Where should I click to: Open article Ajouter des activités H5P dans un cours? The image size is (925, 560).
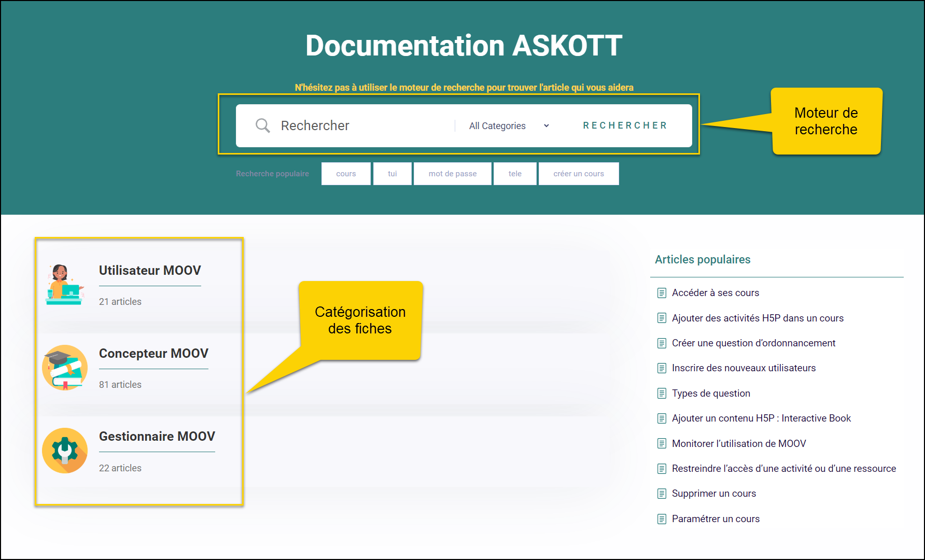[x=758, y=318]
